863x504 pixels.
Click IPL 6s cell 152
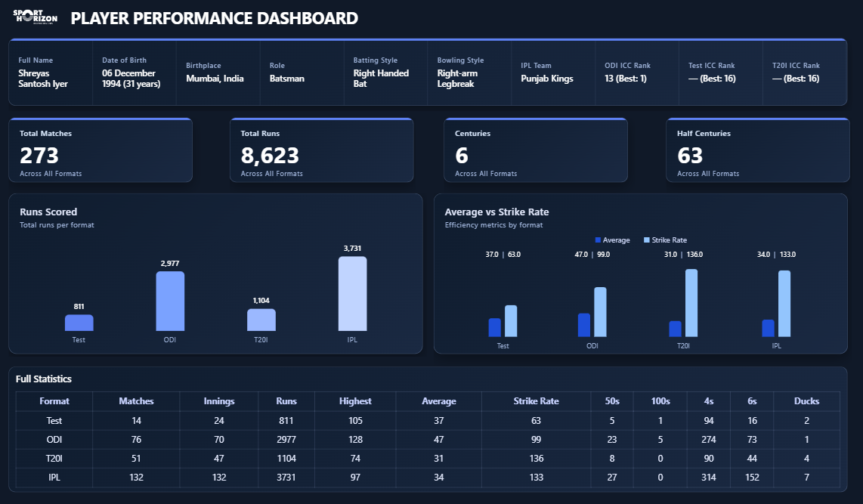(x=752, y=477)
